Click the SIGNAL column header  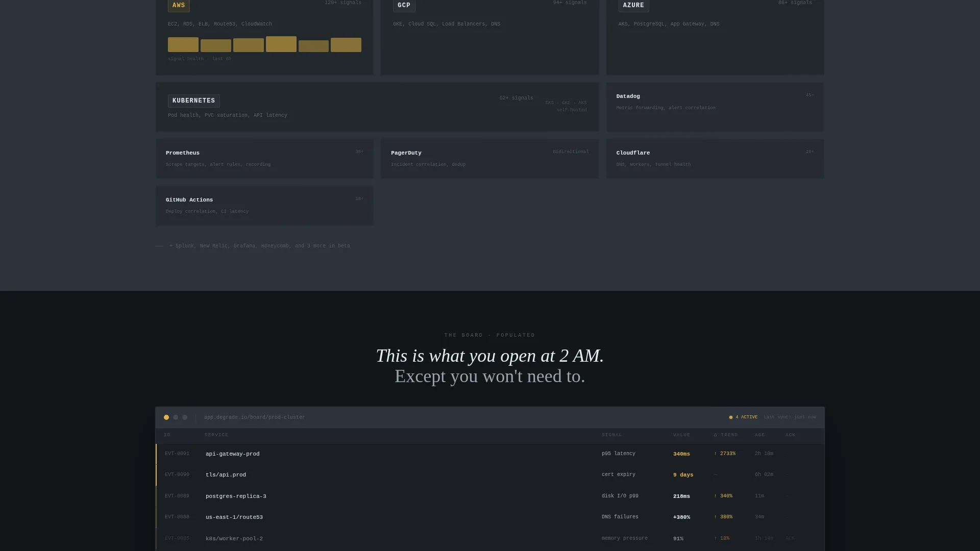click(x=612, y=435)
